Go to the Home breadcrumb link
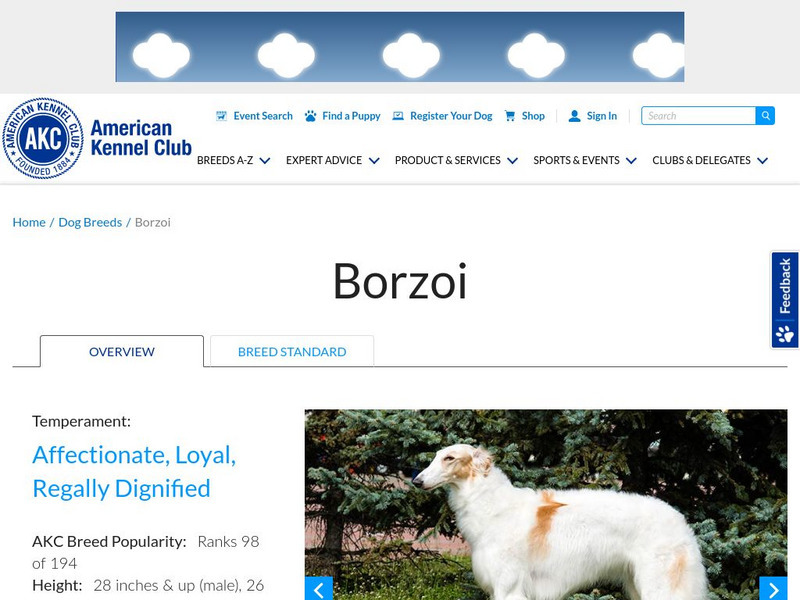This screenshot has width=800, height=600. (x=29, y=222)
